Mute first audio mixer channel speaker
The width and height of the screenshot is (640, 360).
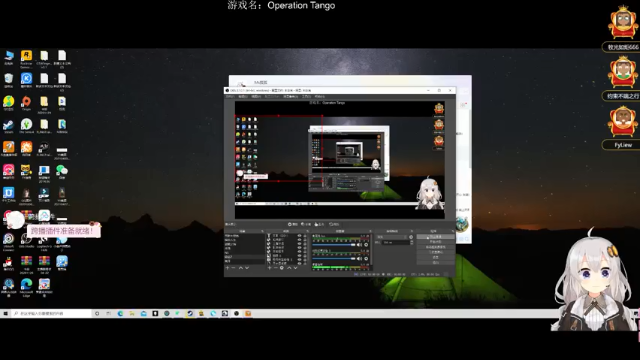point(359,244)
